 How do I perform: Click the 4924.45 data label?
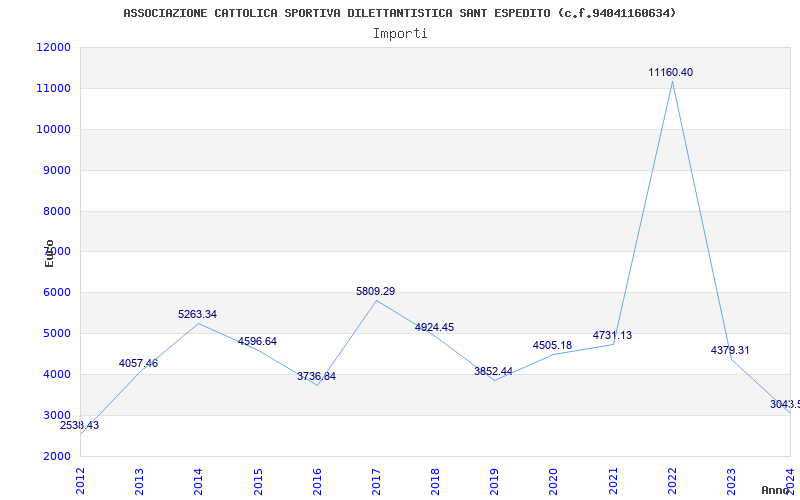click(x=434, y=328)
